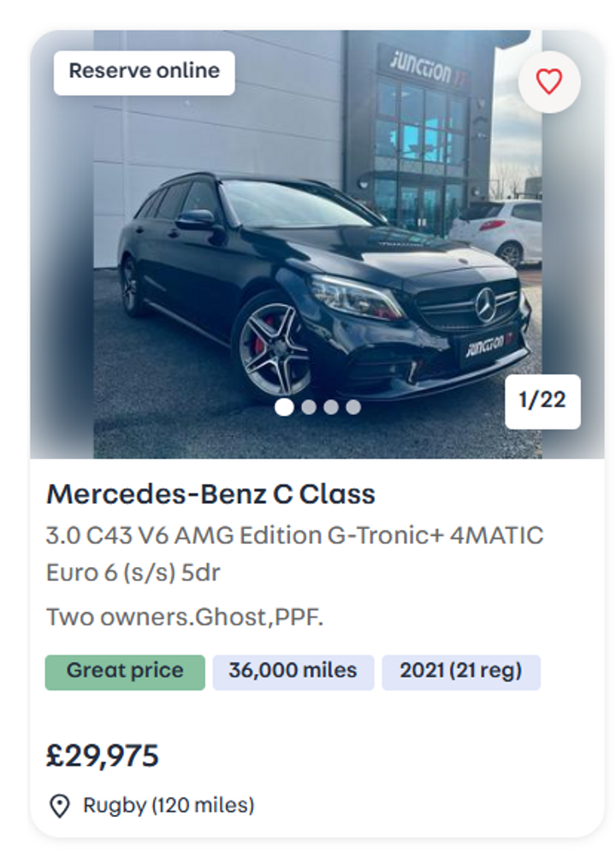Image resolution: width=616 pixels, height=858 pixels.
Task: Click the Reserve online badge
Action: click(x=144, y=72)
